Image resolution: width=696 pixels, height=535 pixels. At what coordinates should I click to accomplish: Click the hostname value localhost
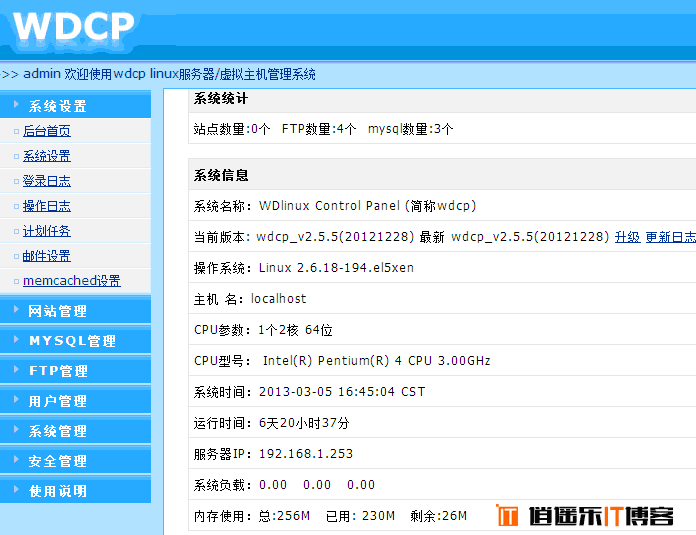click(x=278, y=299)
